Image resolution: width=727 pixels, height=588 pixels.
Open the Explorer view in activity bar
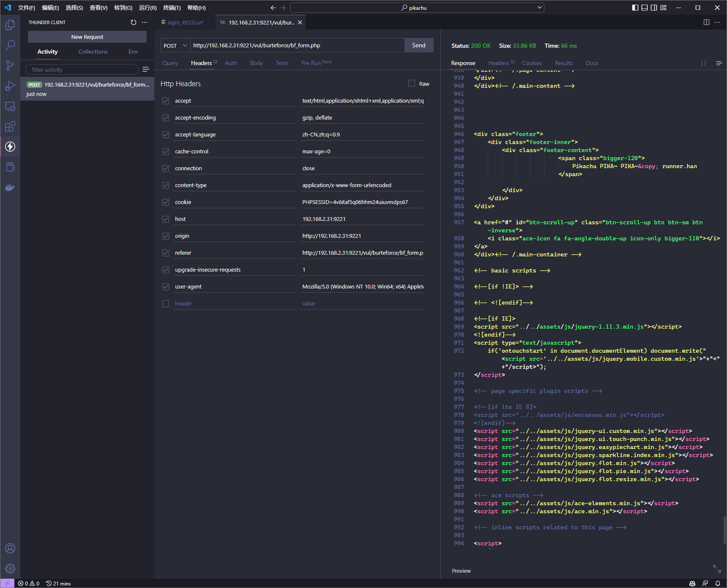click(x=10, y=25)
